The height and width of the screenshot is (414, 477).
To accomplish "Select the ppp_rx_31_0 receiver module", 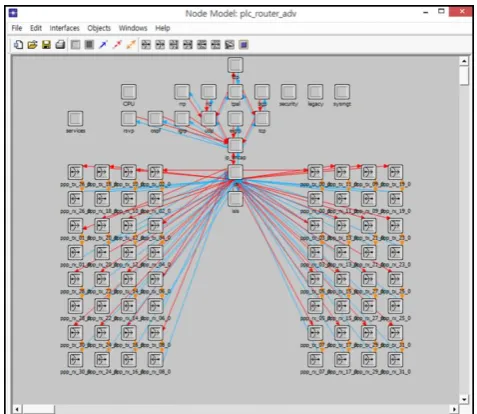I will 395,359.
